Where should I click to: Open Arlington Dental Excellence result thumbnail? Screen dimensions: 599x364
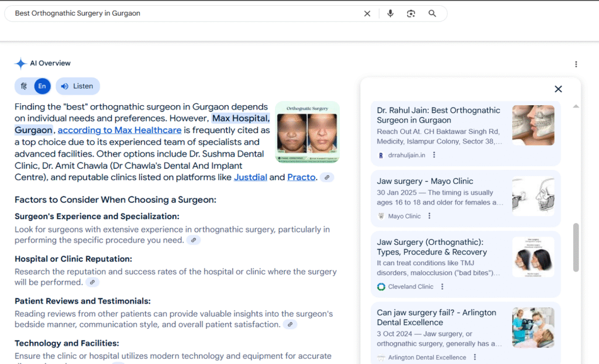click(533, 327)
